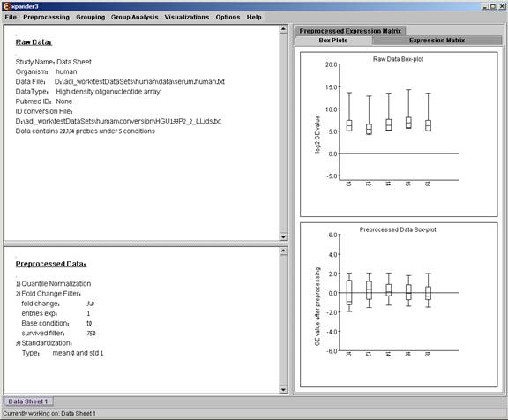Click the Raw Data panel scroll-up arrow

(x=283, y=29)
